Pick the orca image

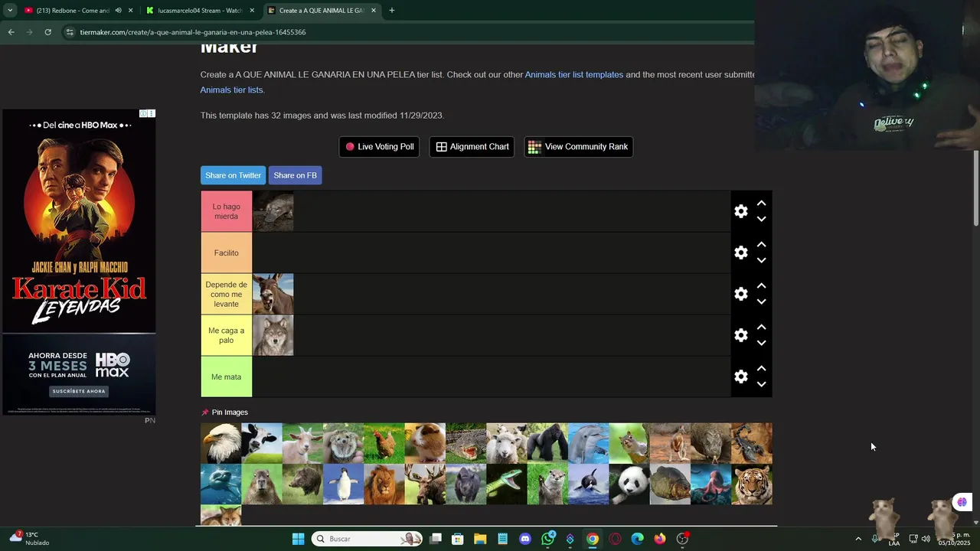pyautogui.click(x=588, y=484)
